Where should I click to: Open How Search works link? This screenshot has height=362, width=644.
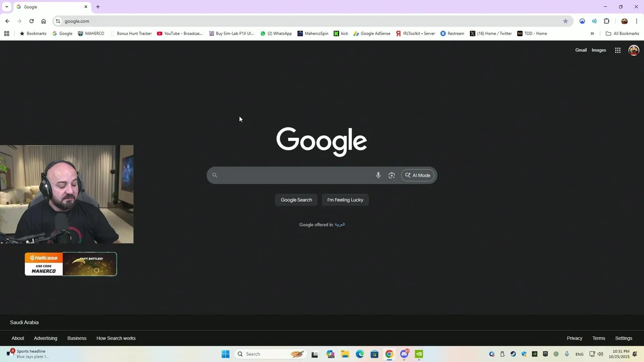(116, 338)
